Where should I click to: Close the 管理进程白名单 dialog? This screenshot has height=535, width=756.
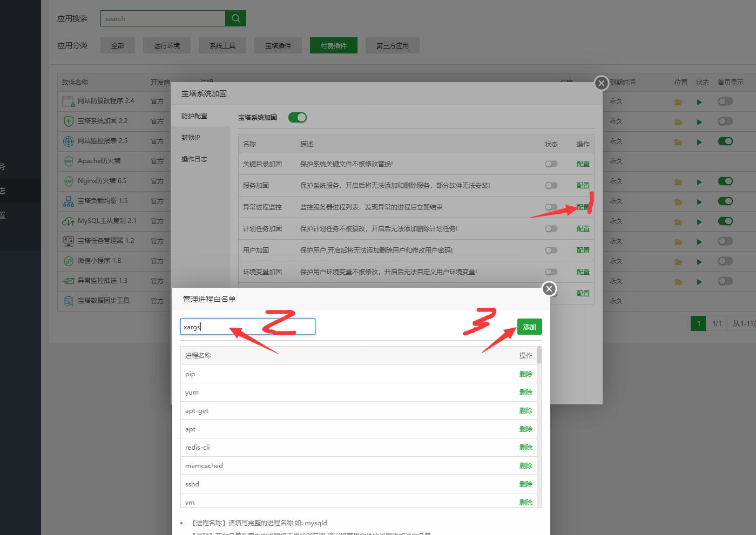click(x=549, y=289)
